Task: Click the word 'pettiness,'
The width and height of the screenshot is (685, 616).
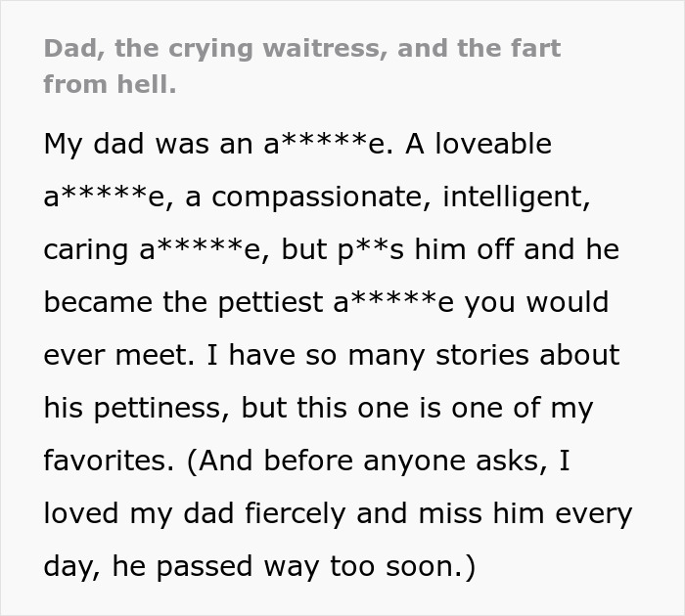Action: coord(161,408)
